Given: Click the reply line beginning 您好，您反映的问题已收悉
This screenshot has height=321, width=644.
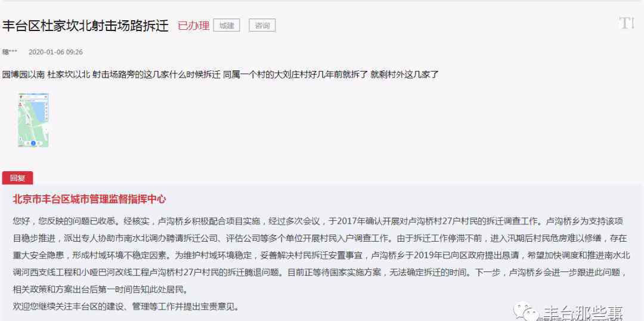Looking at the screenshot, I should [318, 221].
